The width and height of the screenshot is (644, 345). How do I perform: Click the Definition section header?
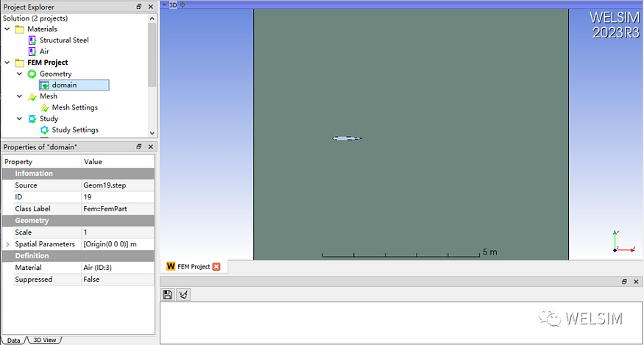79,256
